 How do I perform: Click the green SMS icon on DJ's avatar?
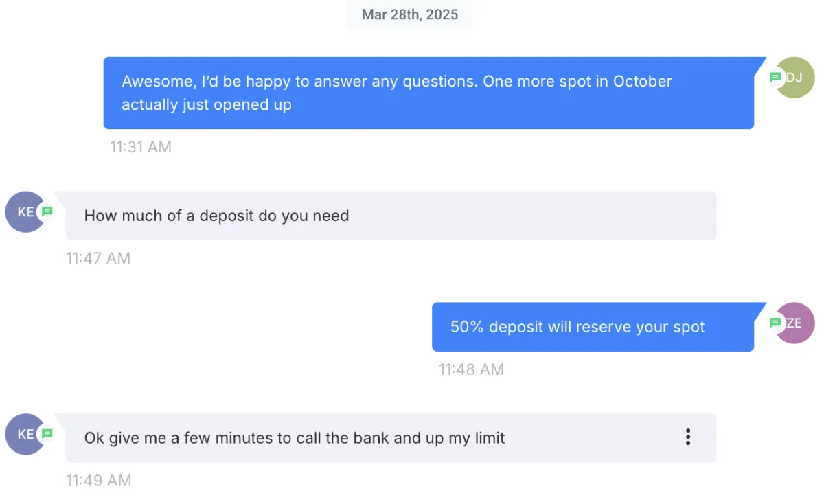(x=775, y=77)
